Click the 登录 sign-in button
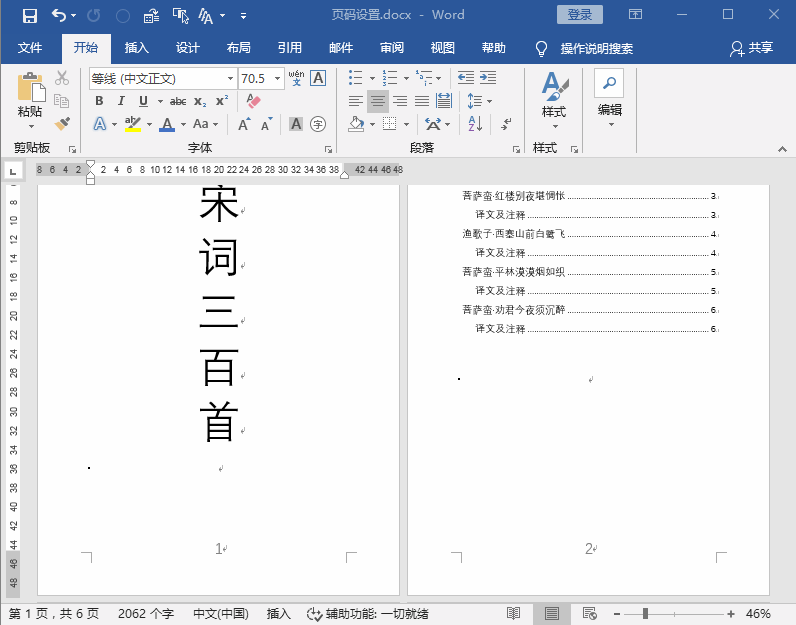 coord(580,15)
